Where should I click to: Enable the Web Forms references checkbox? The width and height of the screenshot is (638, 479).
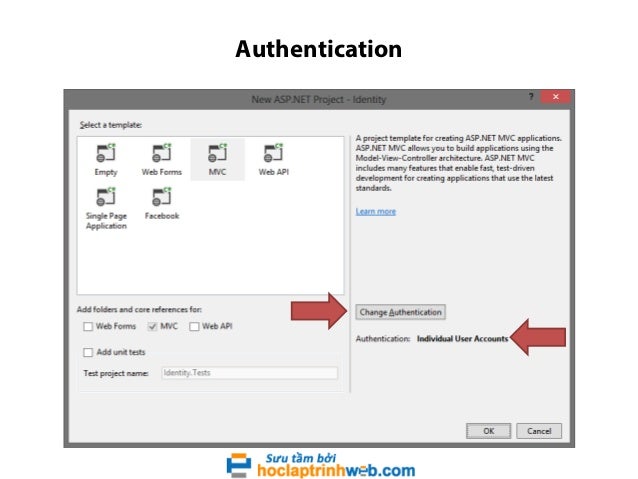pyautogui.click(x=88, y=326)
